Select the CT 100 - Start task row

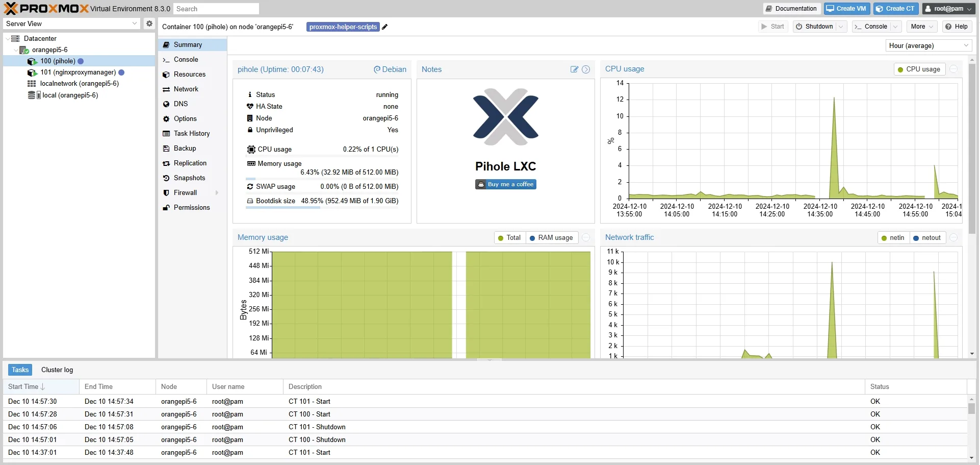pyautogui.click(x=485, y=414)
